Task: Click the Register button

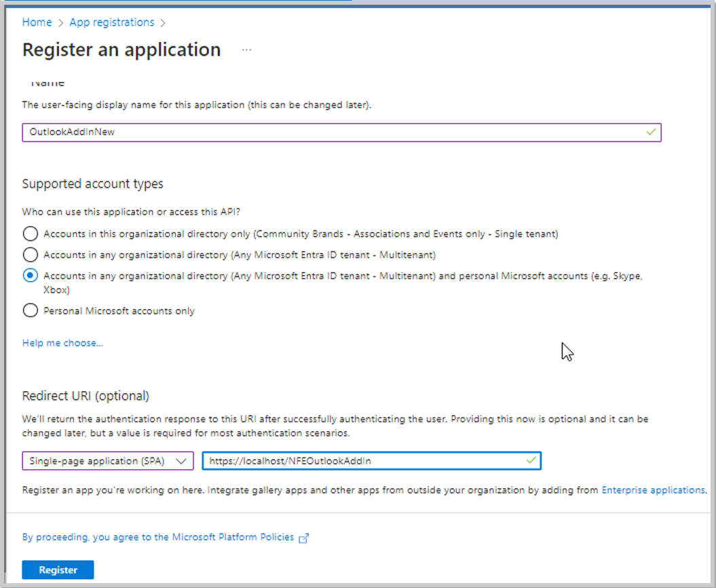Action: coord(58,570)
